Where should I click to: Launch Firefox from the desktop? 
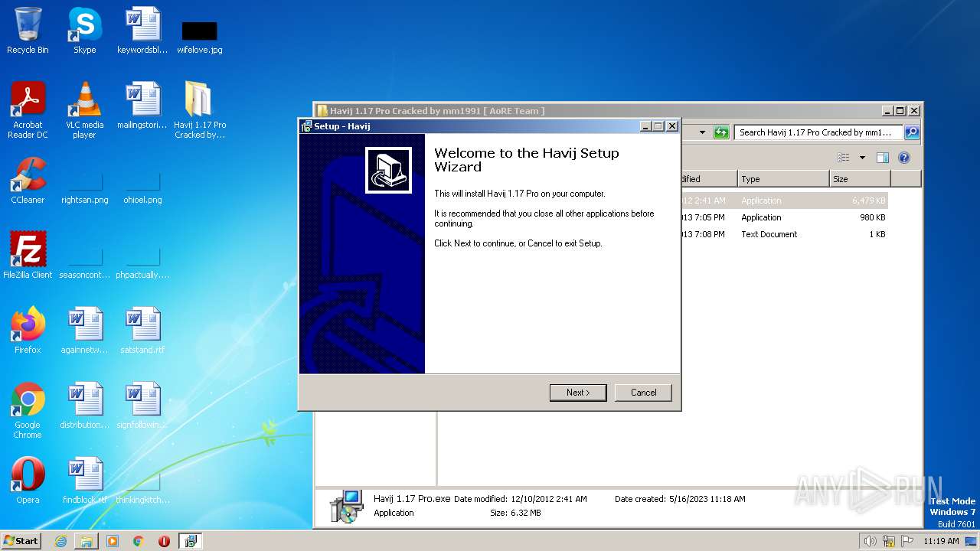click(x=28, y=331)
